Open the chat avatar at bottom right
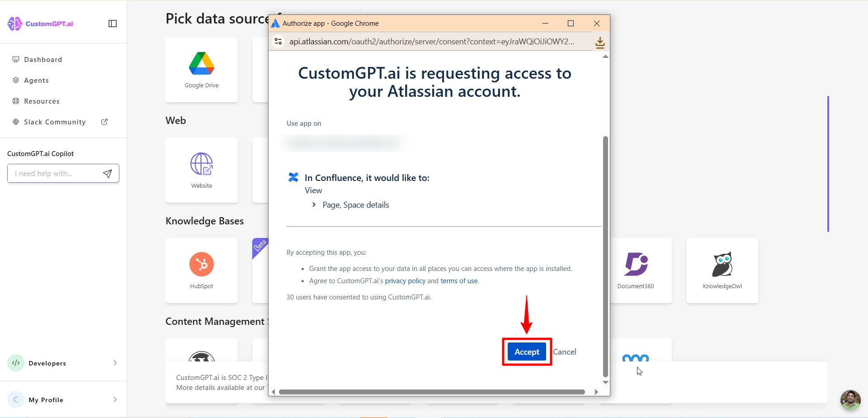The height and width of the screenshot is (418, 868). (850, 400)
